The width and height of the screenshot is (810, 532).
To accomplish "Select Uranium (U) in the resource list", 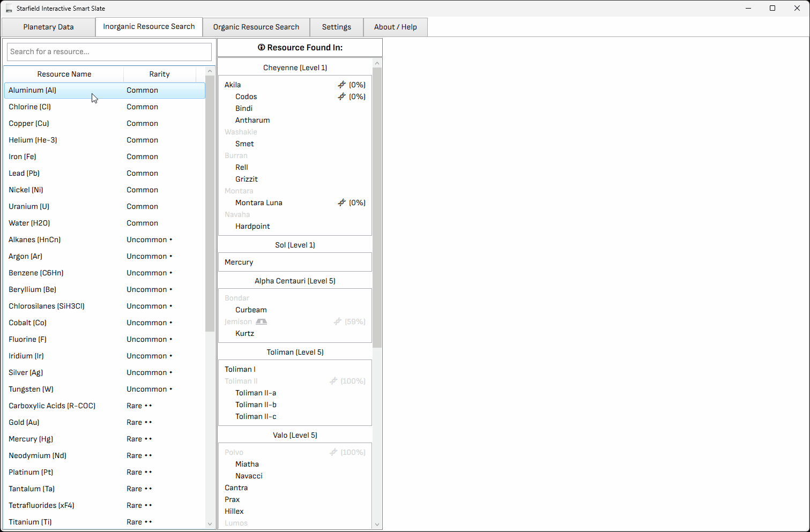I will (x=105, y=206).
